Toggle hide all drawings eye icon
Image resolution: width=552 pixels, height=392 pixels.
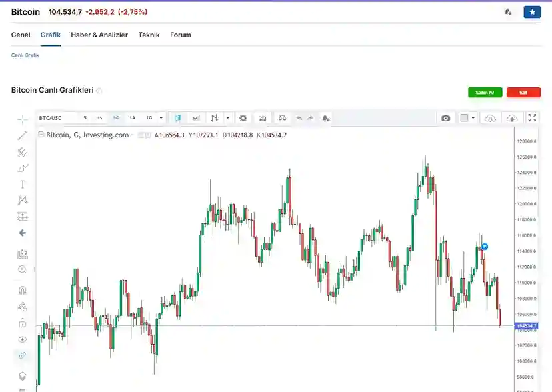click(23, 339)
